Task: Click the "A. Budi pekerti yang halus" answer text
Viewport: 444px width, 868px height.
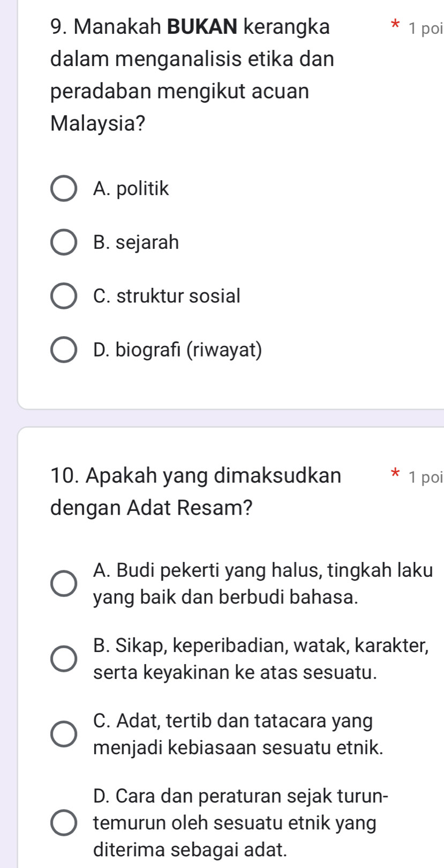Action: tap(262, 583)
